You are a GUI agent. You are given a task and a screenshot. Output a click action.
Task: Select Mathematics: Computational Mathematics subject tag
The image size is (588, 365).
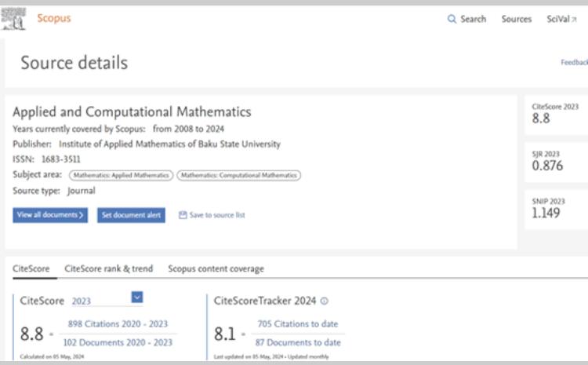[239, 175]
